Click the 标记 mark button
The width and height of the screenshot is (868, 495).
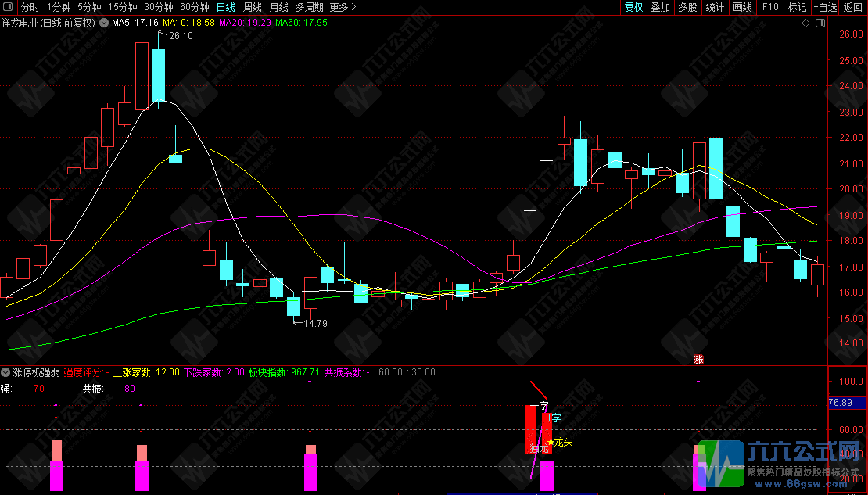(797, 7)
